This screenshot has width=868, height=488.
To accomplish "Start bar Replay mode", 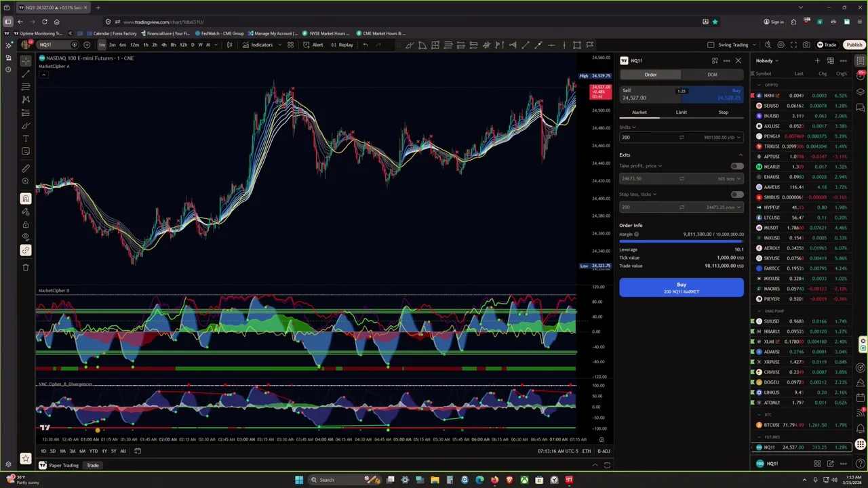I will 342,45.
